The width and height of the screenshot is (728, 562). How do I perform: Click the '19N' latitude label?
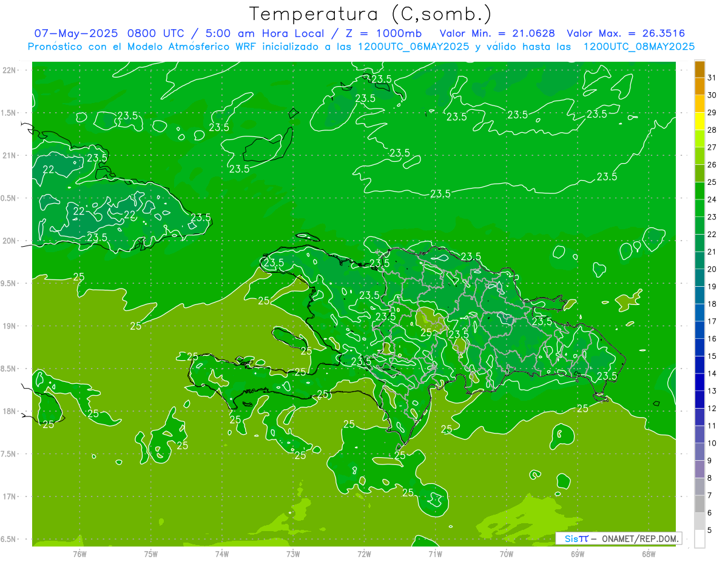(10, 326)
